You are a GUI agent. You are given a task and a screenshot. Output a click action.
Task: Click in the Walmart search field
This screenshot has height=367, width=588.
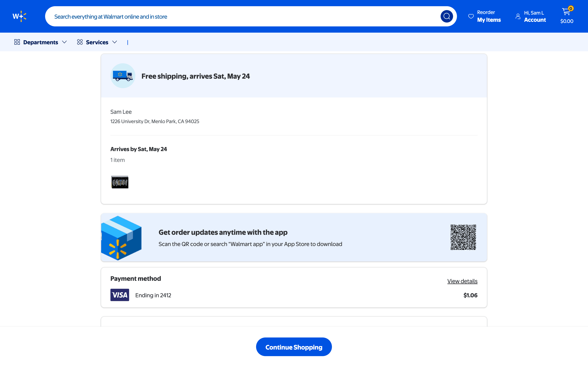coord(243,17)
